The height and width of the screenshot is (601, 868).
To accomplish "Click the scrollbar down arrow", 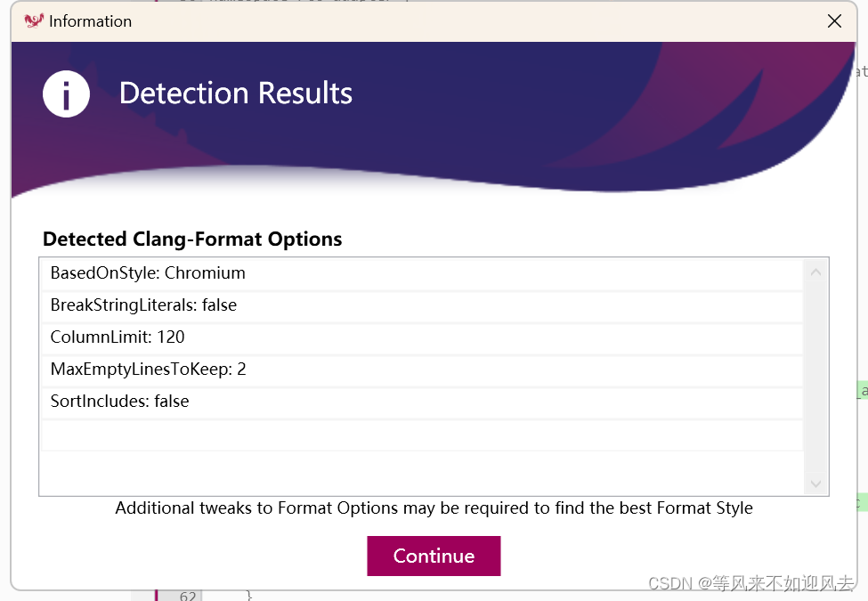I will pos(815,482).
